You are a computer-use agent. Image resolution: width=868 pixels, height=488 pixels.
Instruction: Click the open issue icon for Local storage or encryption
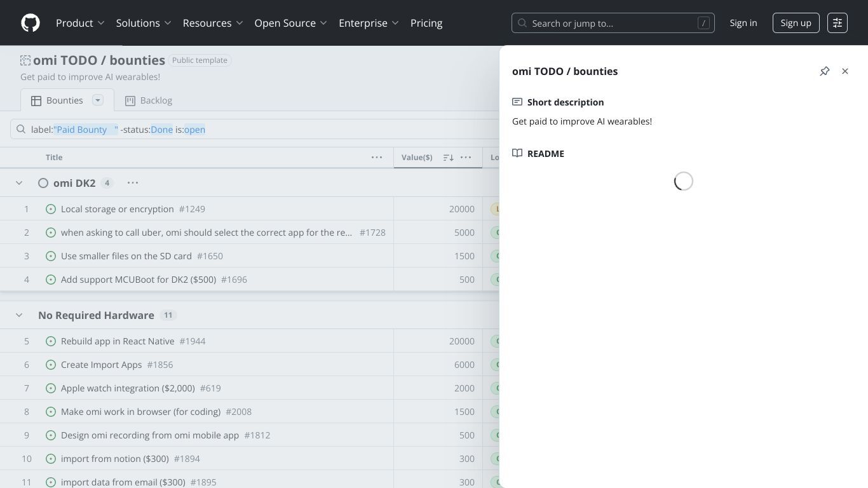point(51,209)
